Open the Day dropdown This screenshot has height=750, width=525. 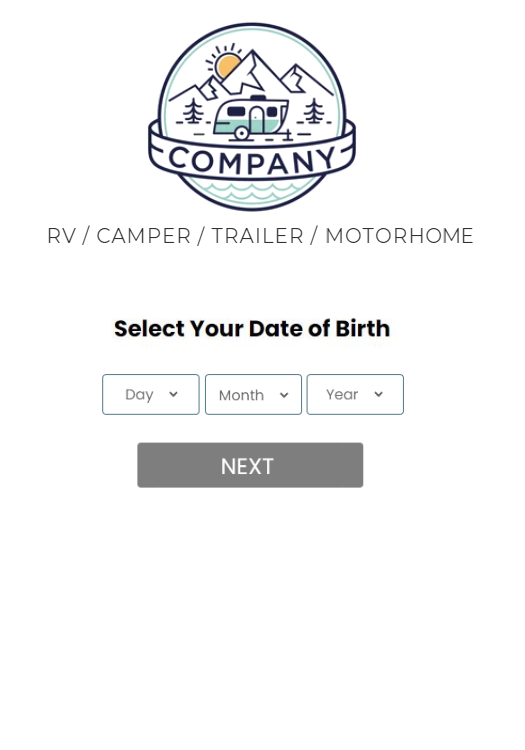pos(151,395)
